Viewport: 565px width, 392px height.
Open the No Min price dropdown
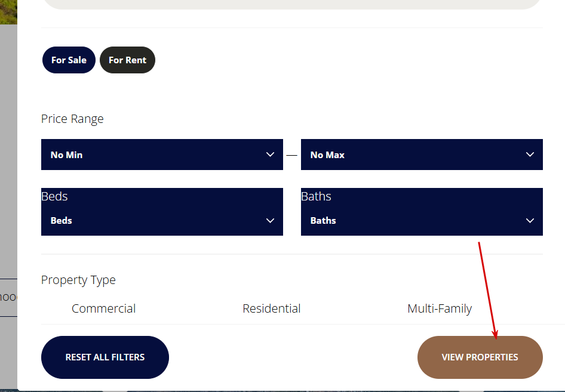[x=149, y=155]
